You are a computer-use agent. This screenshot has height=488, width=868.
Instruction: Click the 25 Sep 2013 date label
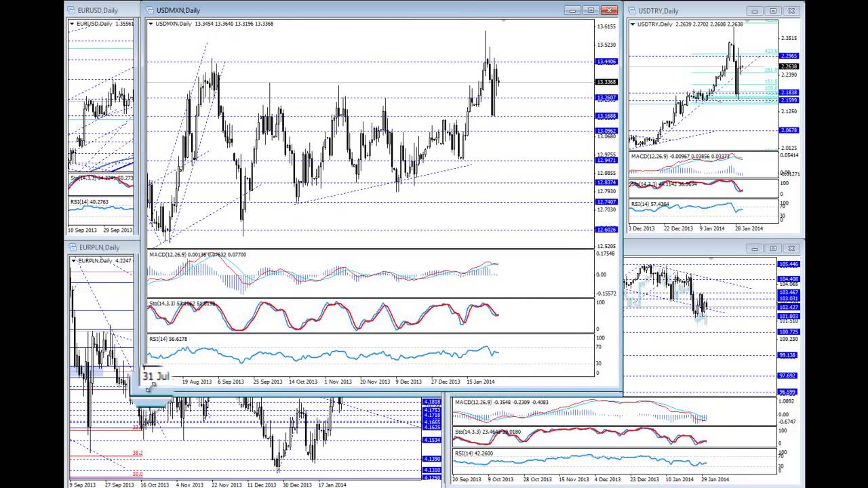(268, 382)
